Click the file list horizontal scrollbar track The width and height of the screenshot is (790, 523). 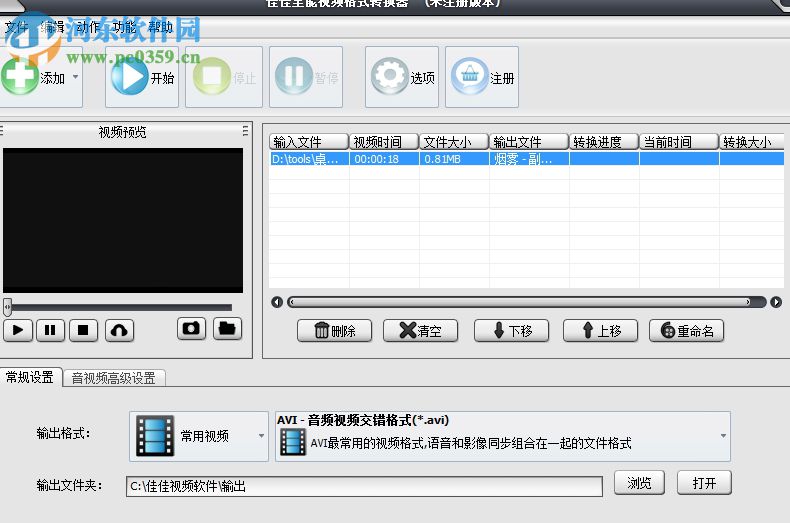click(x=526, y=302)
